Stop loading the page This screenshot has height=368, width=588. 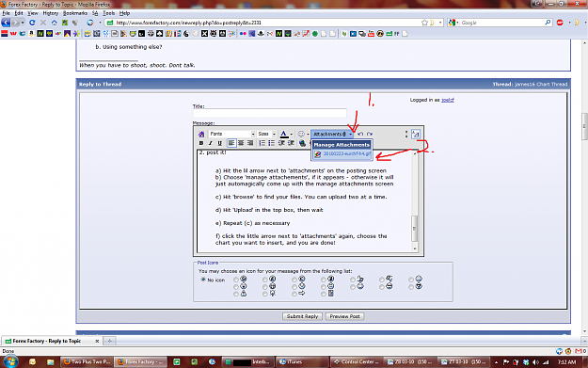click(x=43, y=23)
